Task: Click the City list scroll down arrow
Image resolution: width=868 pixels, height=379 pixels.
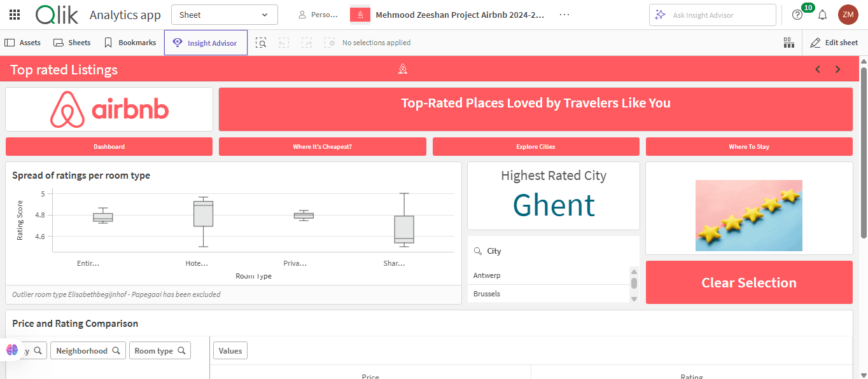Action: tap(634, 298)
